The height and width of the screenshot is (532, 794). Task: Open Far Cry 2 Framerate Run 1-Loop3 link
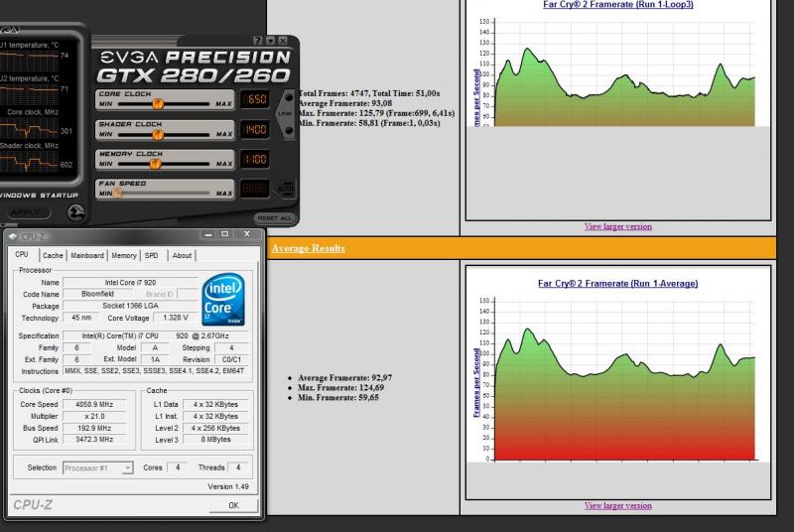point(617,5)
